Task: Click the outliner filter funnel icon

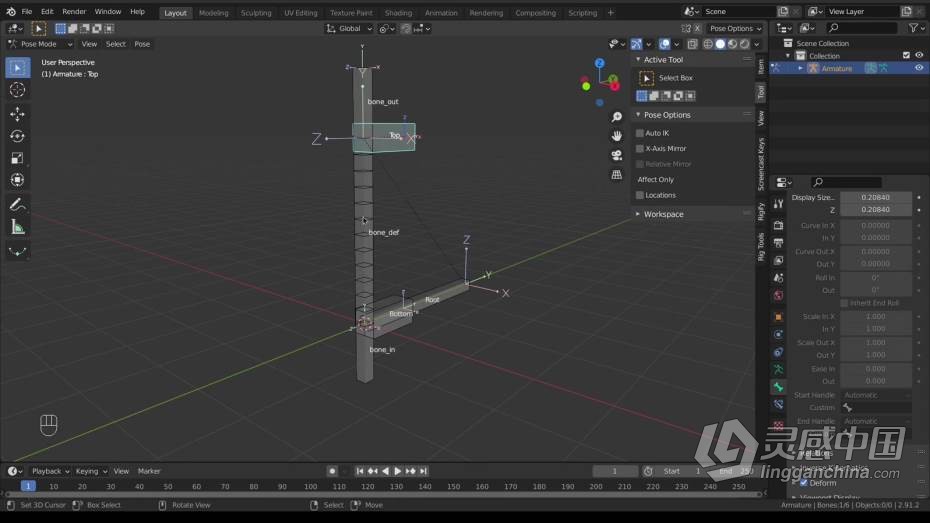Action: pos(914,28)
